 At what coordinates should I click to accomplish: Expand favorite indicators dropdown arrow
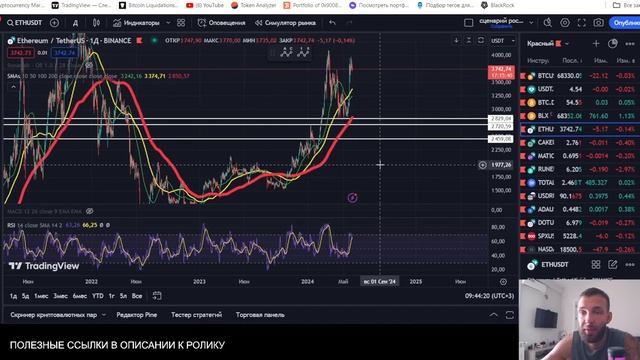pos(168,23)
